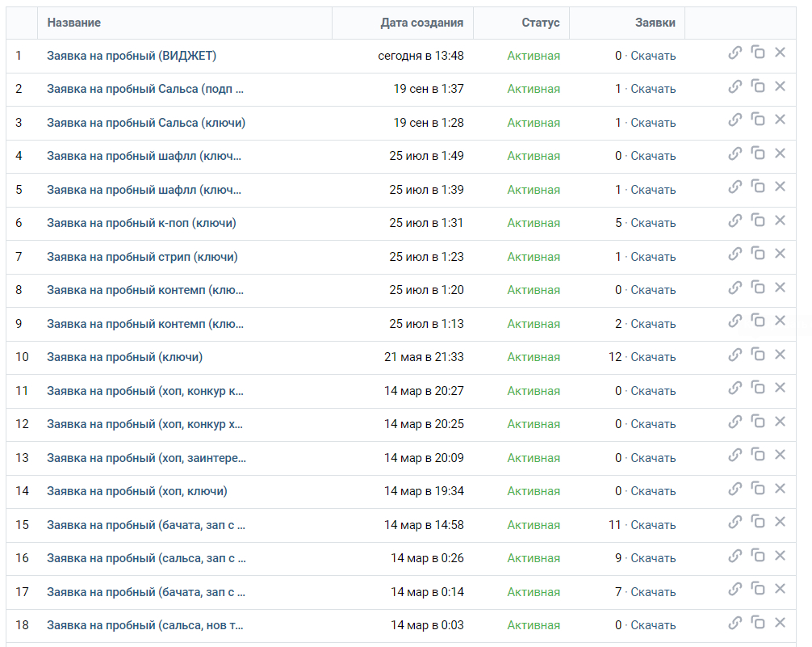The height and width of the screenshot is (647, 812).
Task: Open Заявка на пробный Сальса (ключи)
Action: (x=146, y=123)
